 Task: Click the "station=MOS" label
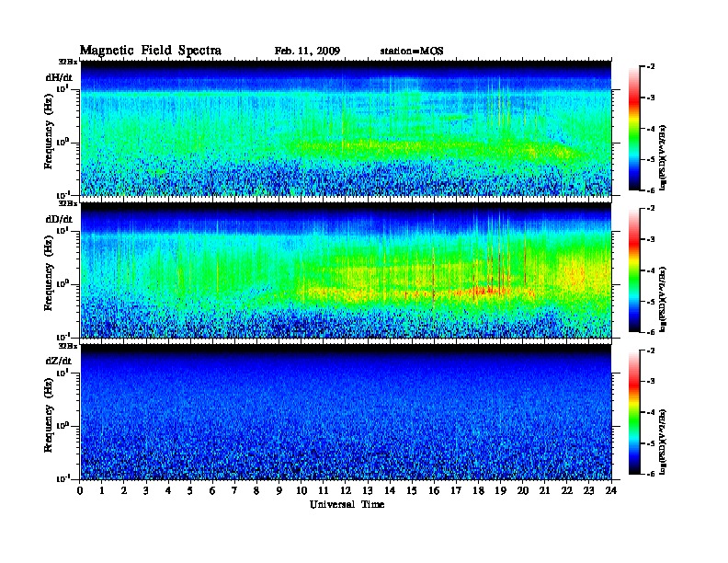pyautogui.click(x=412, y=52)
